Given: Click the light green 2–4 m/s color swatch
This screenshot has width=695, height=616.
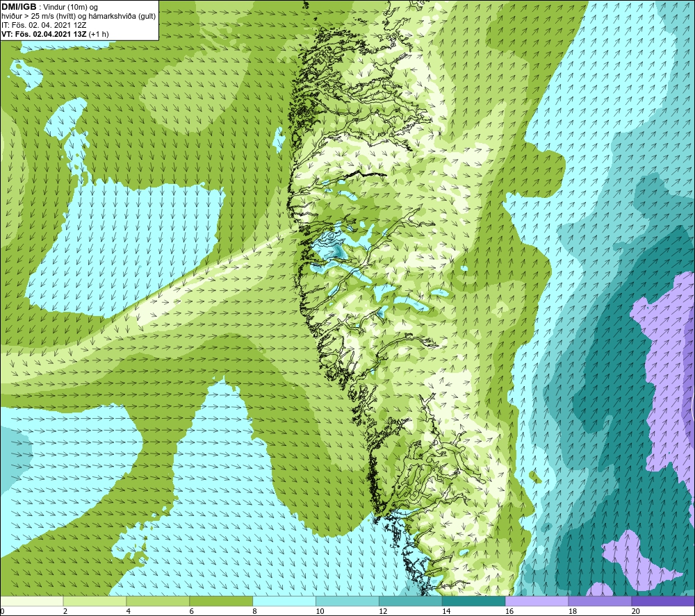Looking at the screenshot, I should tap(95, 601).
